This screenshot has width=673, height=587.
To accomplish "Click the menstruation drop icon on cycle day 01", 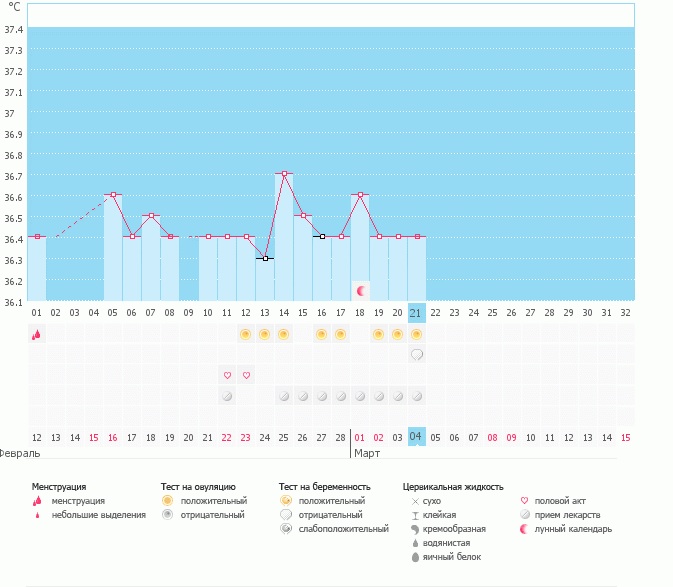I will (36, 334).
